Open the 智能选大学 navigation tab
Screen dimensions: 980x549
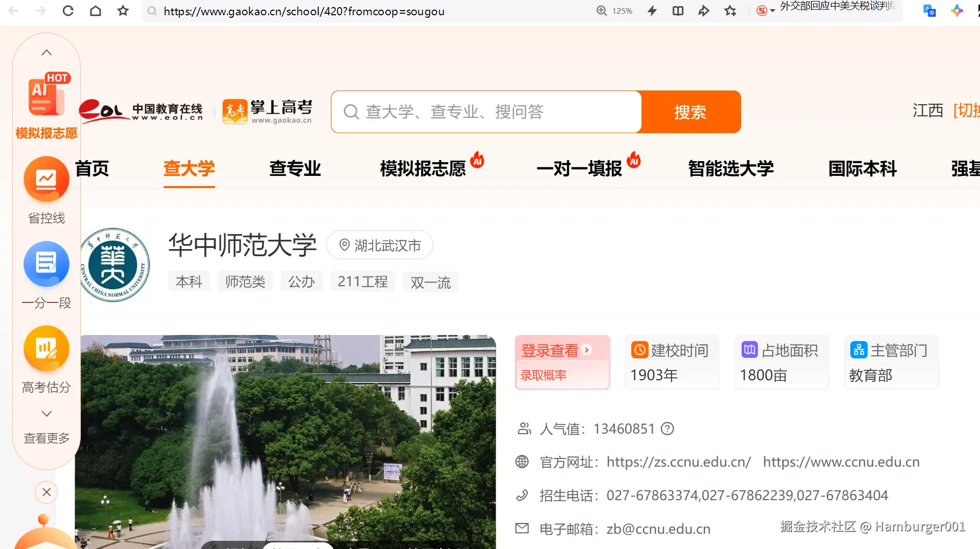pos(730,168)
